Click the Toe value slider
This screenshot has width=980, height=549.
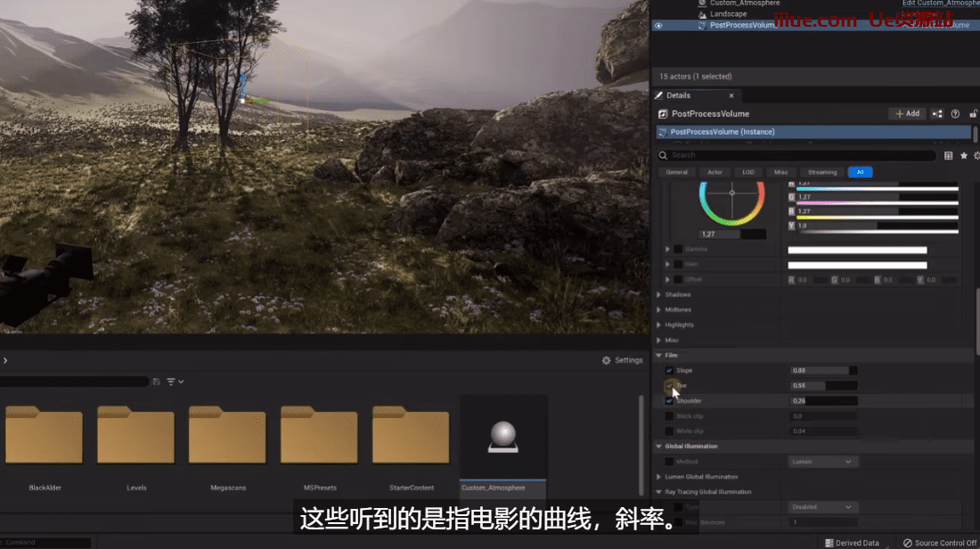point(823,386)
